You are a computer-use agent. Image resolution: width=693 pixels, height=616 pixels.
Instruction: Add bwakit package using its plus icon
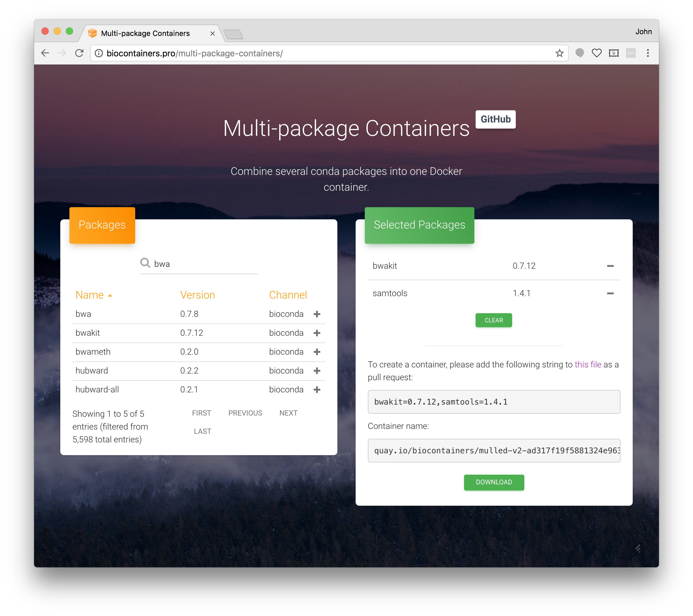(317, 333)
